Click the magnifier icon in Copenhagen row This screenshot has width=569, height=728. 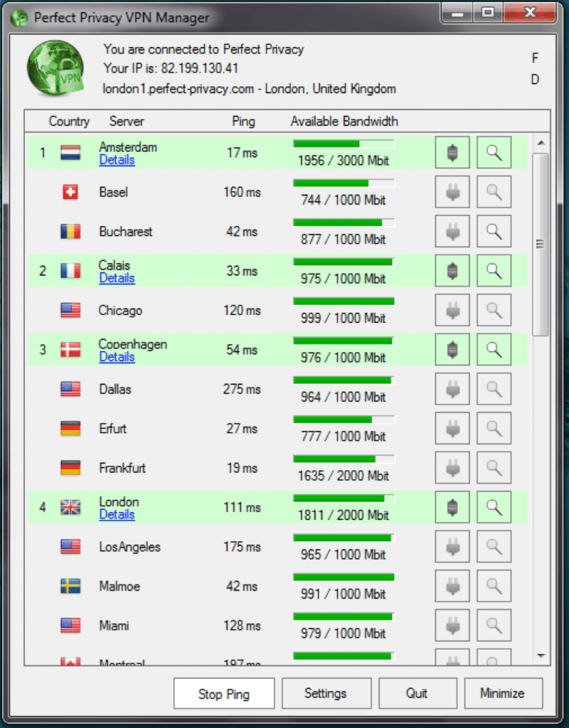(x=494, y=350)
